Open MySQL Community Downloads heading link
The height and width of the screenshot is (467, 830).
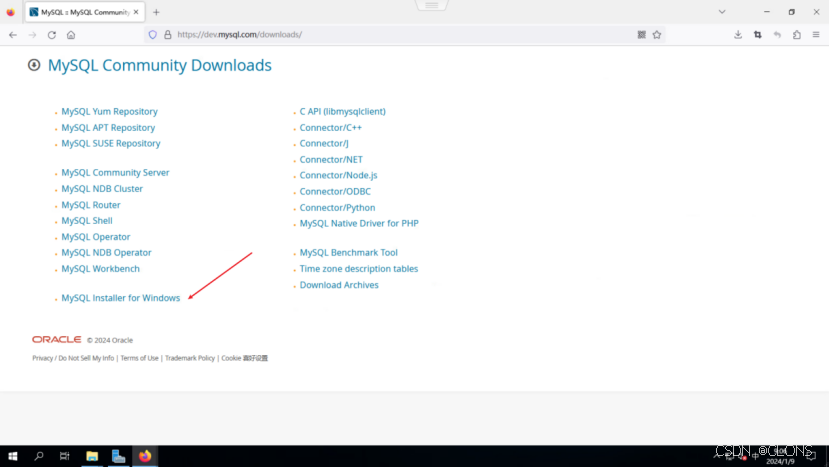(x=159, y=65)
